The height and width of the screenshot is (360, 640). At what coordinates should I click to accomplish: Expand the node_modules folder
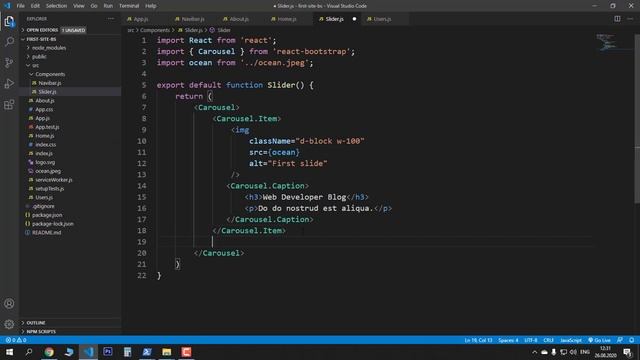point(49,48)
